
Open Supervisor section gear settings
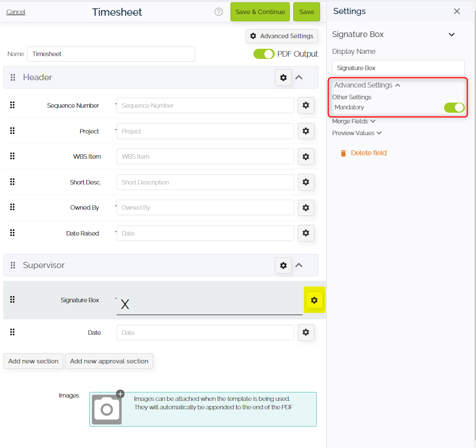coord(283,265)
